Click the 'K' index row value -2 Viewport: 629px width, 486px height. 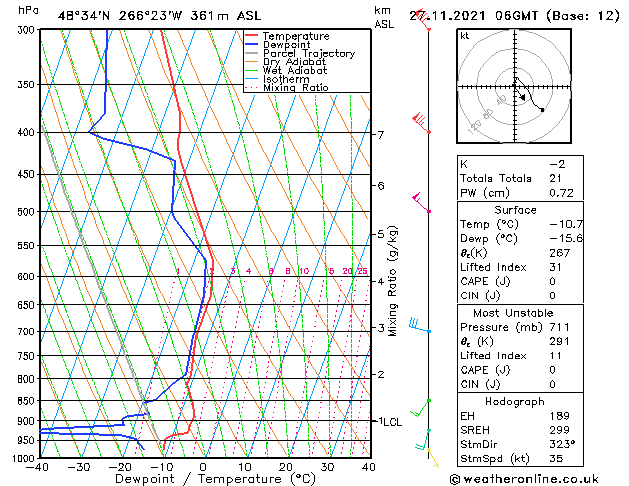pos(557,164)
